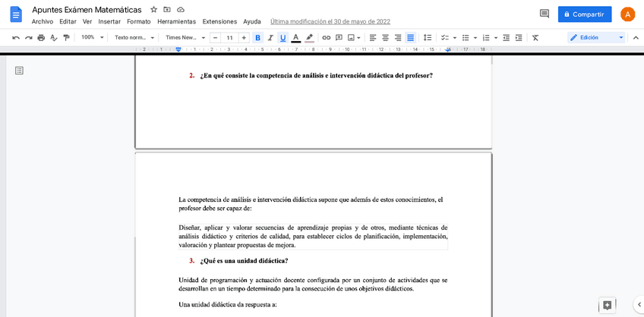Open the text color picker
This screenshot has height=317, width=644.
pos(296,37)
